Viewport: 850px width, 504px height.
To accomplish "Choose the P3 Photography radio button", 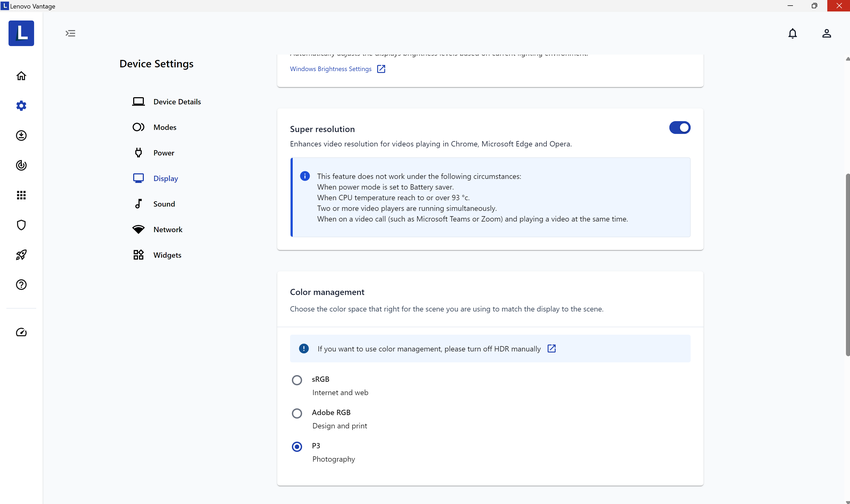I will [297, 447].
